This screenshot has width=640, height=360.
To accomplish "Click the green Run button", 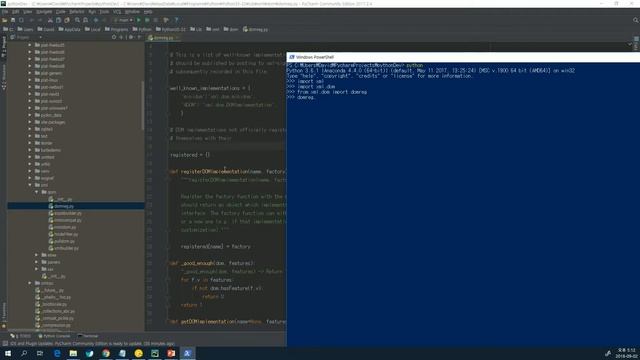I will point(139,20).
